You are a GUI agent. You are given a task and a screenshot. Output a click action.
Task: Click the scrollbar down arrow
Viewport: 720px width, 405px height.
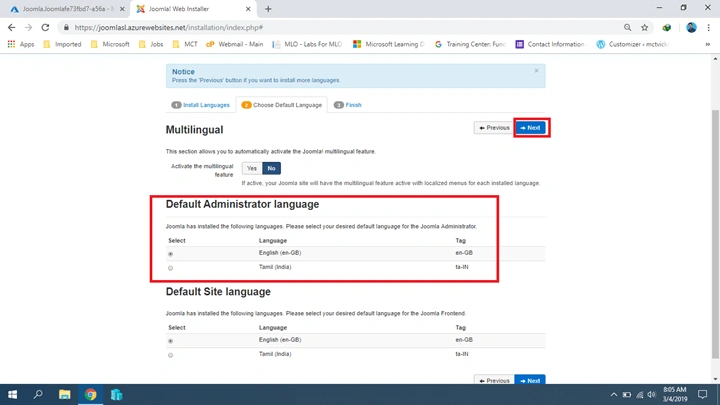(715, 380)
